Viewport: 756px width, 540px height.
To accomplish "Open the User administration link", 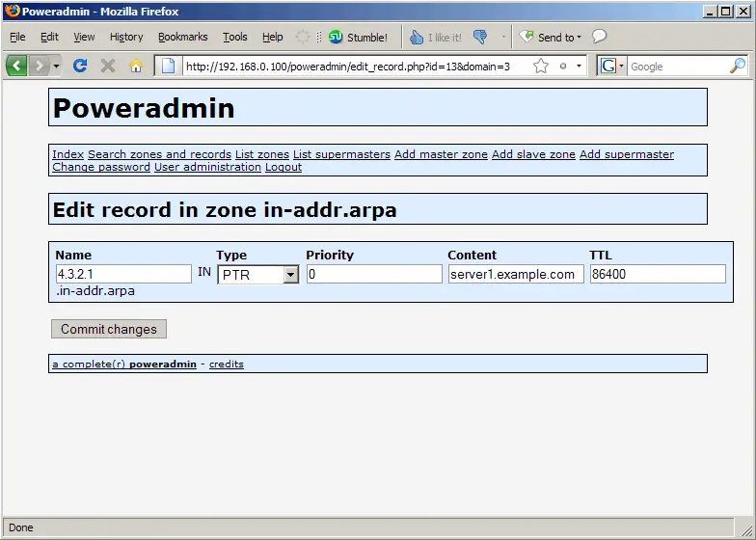I will pyautogui.click(x=208, y=167).
